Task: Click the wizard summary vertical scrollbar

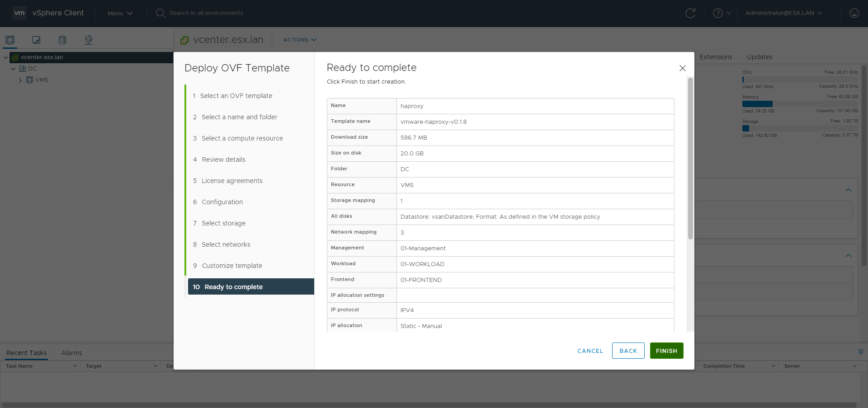Action: [690, 158]
